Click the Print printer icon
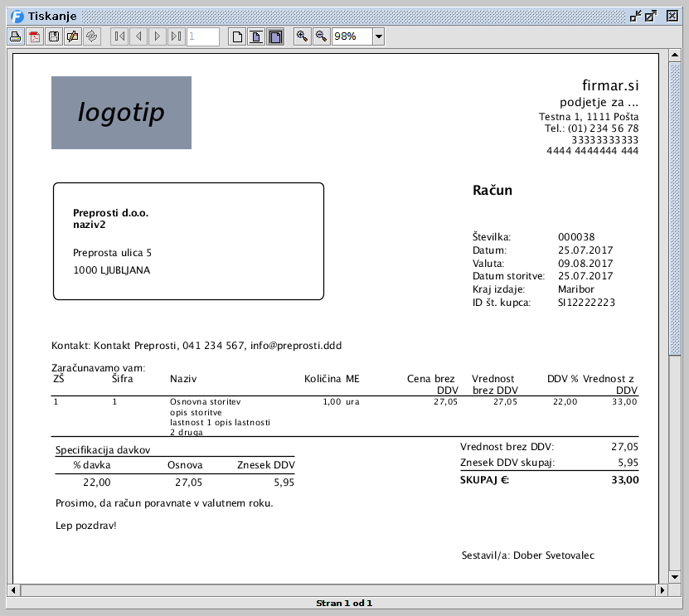The height and width of the screenshot is (616, 689). pyautogui.click(x=15, y=36)
